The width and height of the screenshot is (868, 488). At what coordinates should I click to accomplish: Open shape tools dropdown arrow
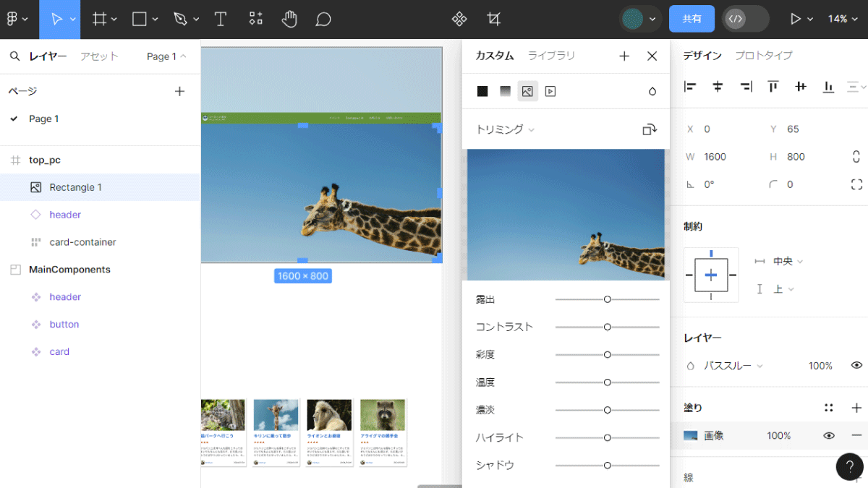155,20
